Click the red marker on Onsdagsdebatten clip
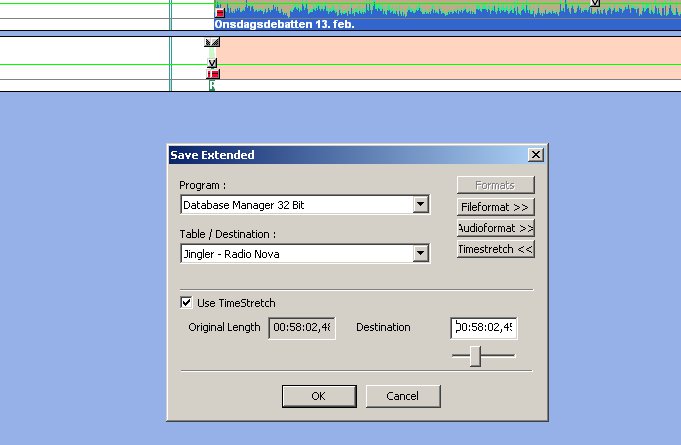 220,13
